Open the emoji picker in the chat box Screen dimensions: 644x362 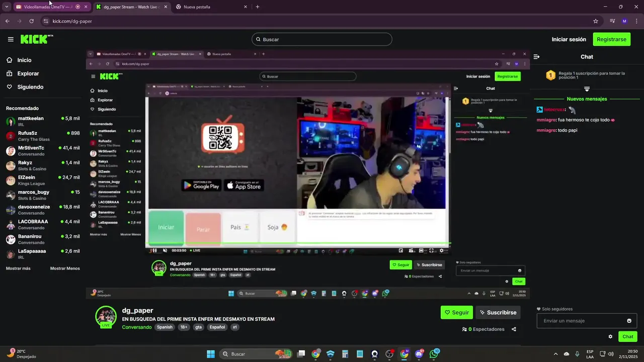click(x=629, y=321)
